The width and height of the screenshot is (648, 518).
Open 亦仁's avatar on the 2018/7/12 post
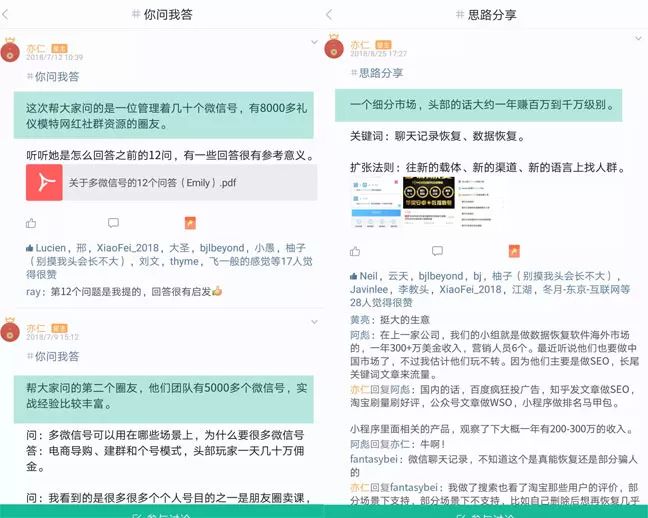11,51
